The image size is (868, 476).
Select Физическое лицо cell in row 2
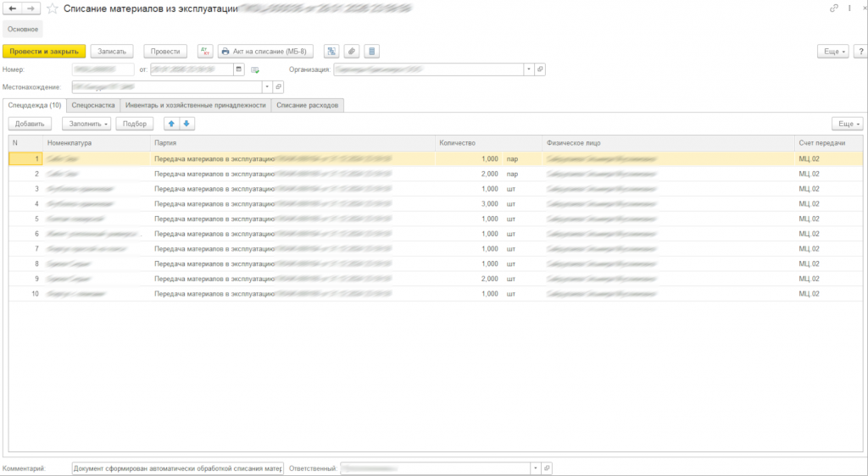coord(668,174)
